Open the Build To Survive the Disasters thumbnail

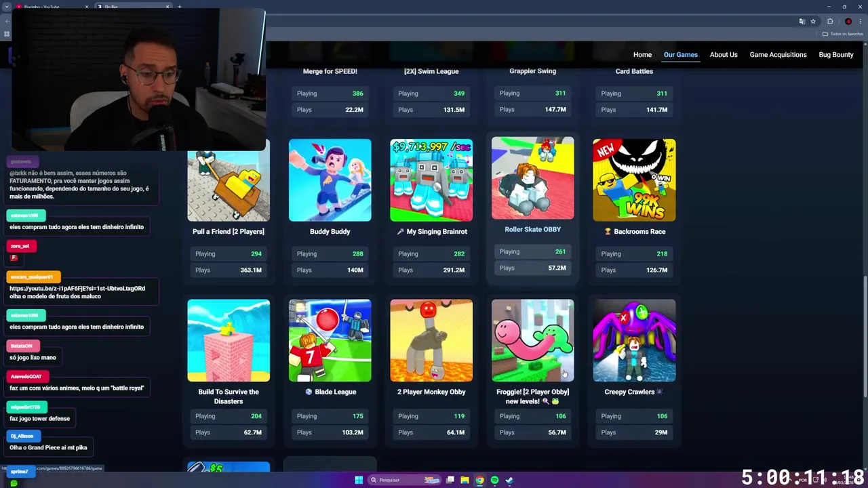click(229, 340)
